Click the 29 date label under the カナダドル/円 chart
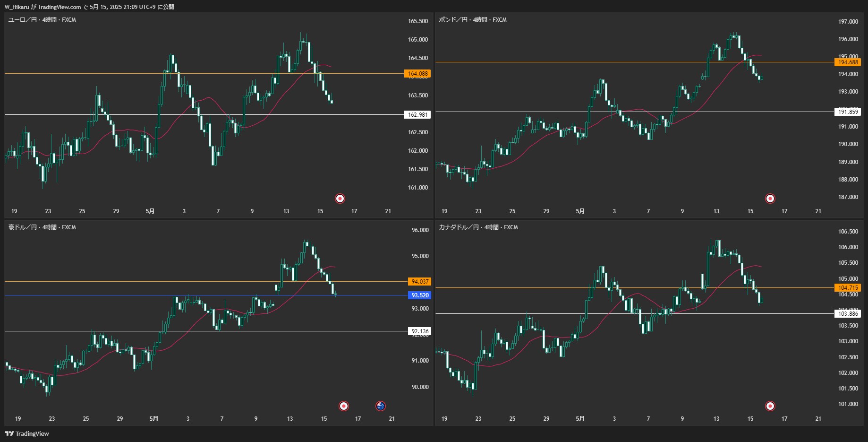The width and height of the screenshot is (868, 442). [546, 419]
